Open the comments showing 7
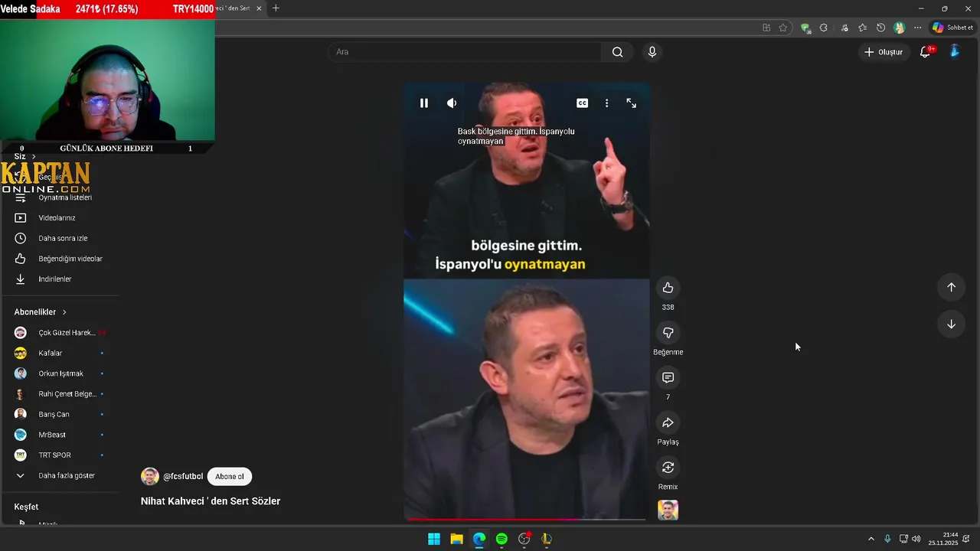This screenshot has width=980, height=551. (x=668, y=378)
